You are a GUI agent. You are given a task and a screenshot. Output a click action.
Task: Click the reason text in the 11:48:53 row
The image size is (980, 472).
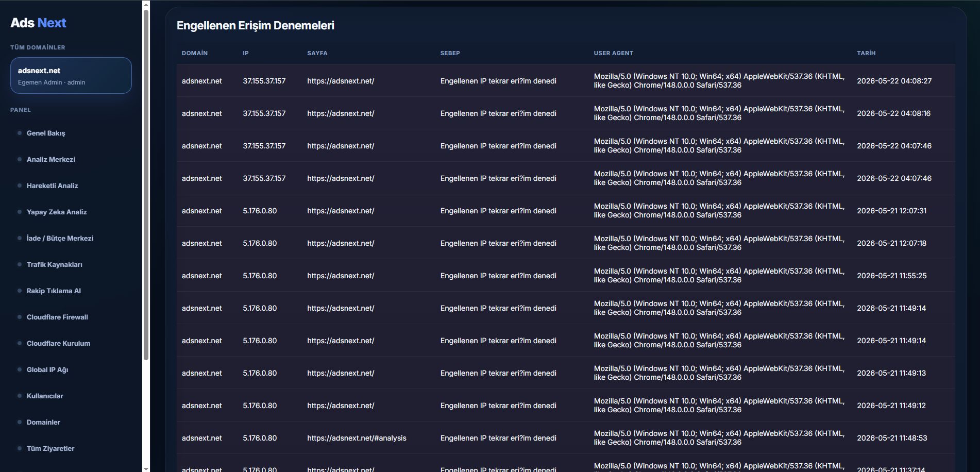tap(498, 438)
